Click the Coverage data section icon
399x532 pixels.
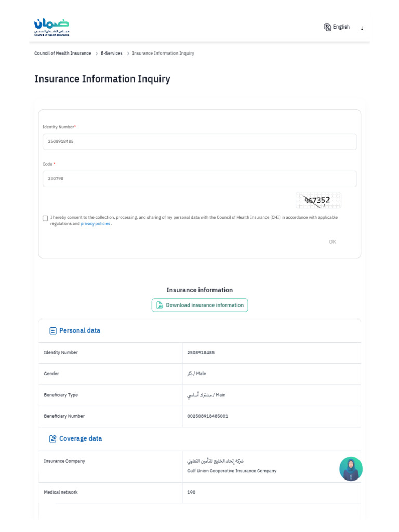click(x=52, y=438)
